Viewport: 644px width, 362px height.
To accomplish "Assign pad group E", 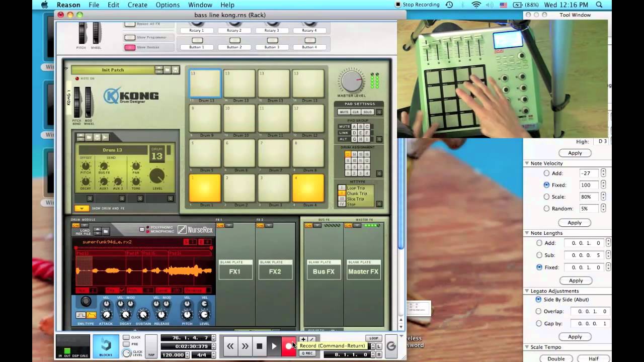I will [x=360, y=133].
